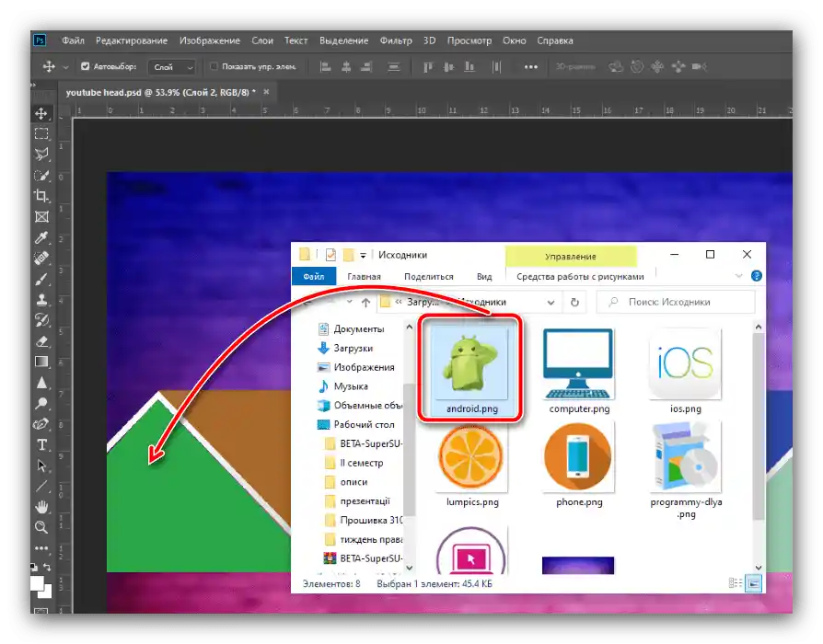
Task: Open the Изображение menu
Action: pyautogui.click(x=209, y=40)
